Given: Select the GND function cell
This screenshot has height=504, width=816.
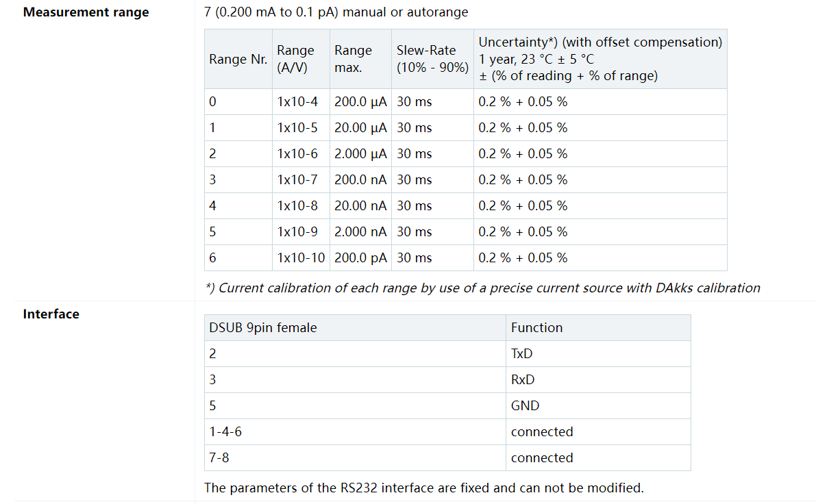Looking at the screenshot, I should point(599,405).
